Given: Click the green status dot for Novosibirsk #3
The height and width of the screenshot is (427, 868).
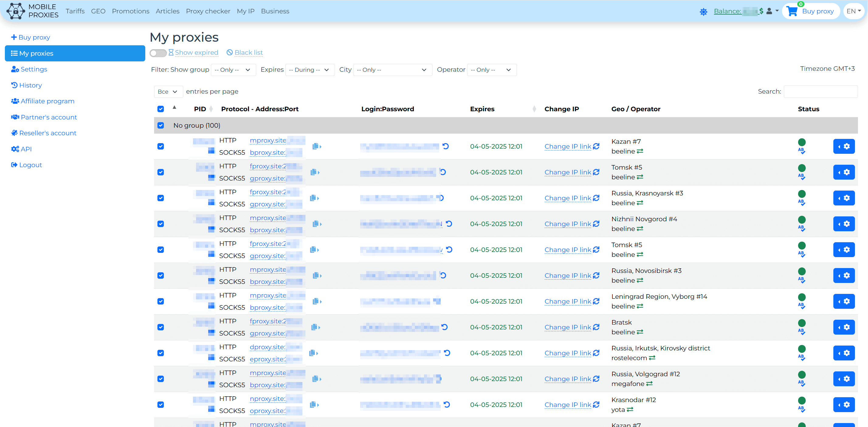Looking at the screenshot, I should click(x=802, y=271).
